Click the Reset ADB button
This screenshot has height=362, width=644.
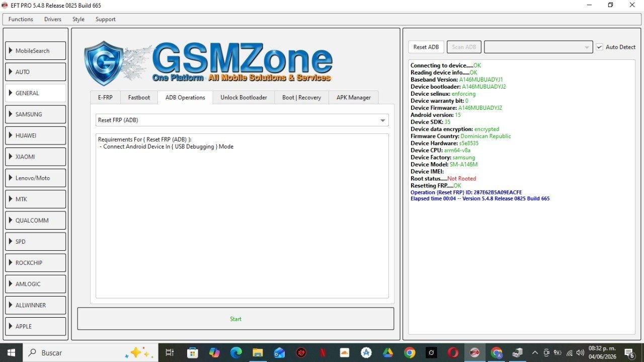[x=426, y=47]
